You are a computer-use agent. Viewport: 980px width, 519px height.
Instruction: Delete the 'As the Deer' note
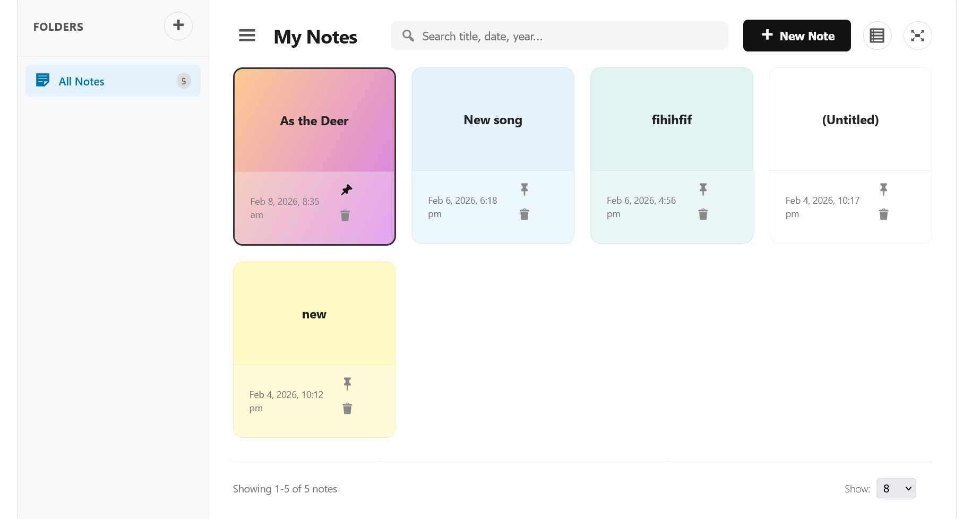click(345, 215)
